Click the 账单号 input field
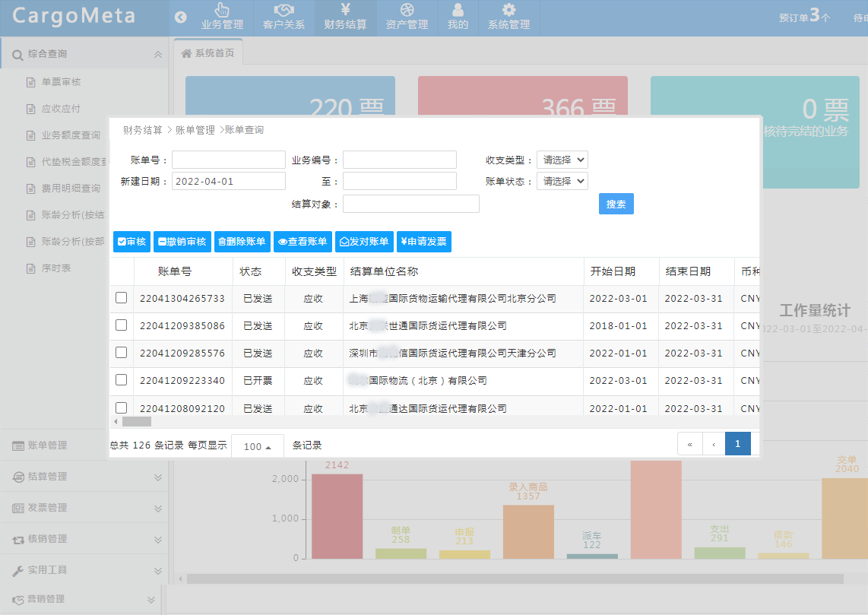Image resolution: width=868 pixels, height=615 pixels. (229, 160)
